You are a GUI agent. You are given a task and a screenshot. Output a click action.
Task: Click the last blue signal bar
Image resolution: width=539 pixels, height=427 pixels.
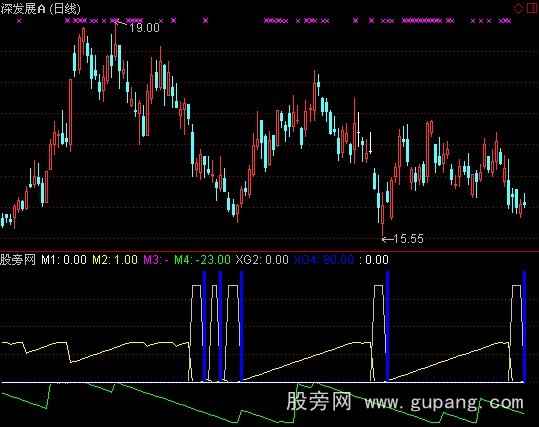(524, 327)
